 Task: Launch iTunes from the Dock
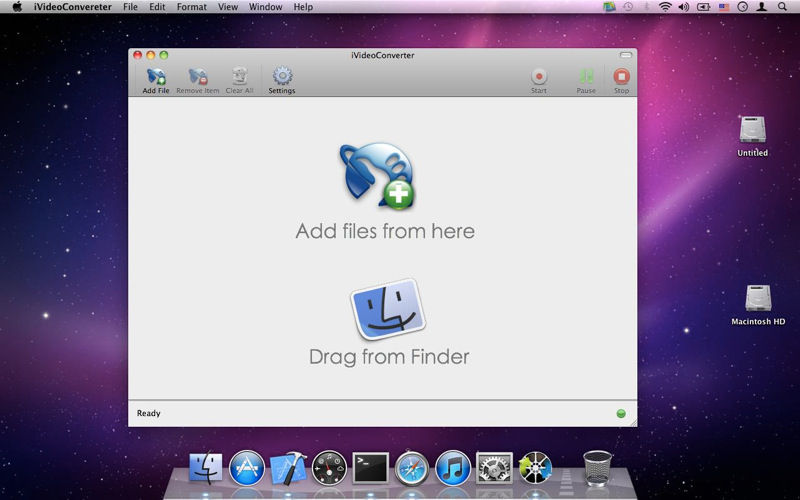pyautogui.click(x=453, y=467)
